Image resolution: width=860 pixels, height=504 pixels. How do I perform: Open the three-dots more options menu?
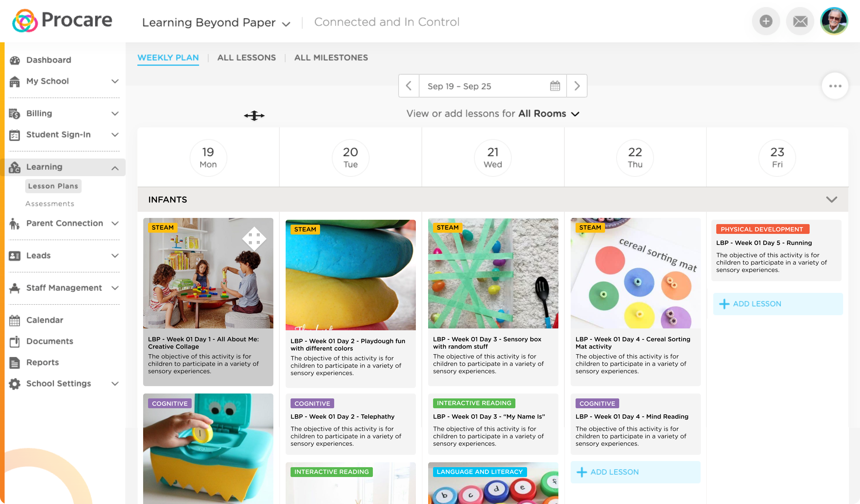tap(835, 86)
